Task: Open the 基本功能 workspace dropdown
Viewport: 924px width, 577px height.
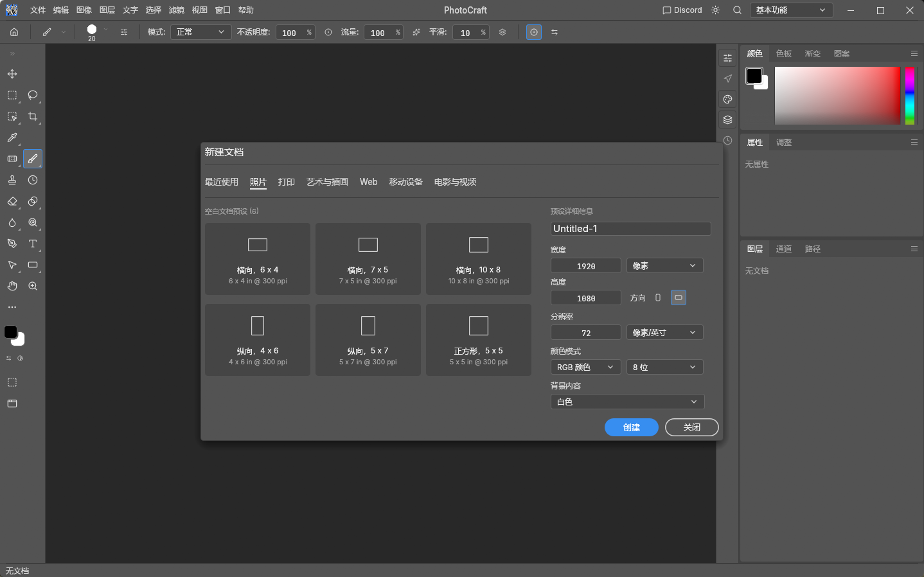Action: coord(791,10)
